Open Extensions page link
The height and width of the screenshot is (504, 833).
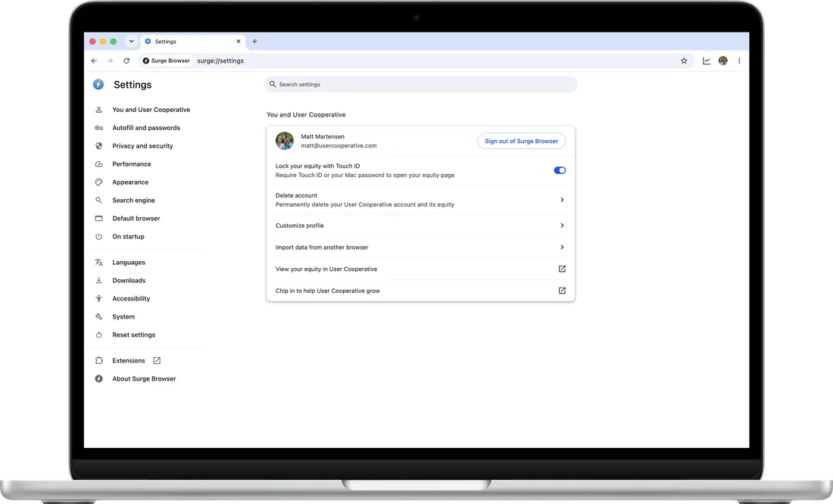tap(129, 360)
